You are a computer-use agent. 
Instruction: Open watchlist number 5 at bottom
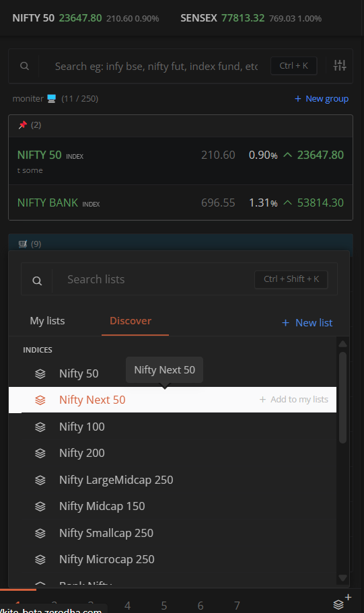(x=163, y=606)
